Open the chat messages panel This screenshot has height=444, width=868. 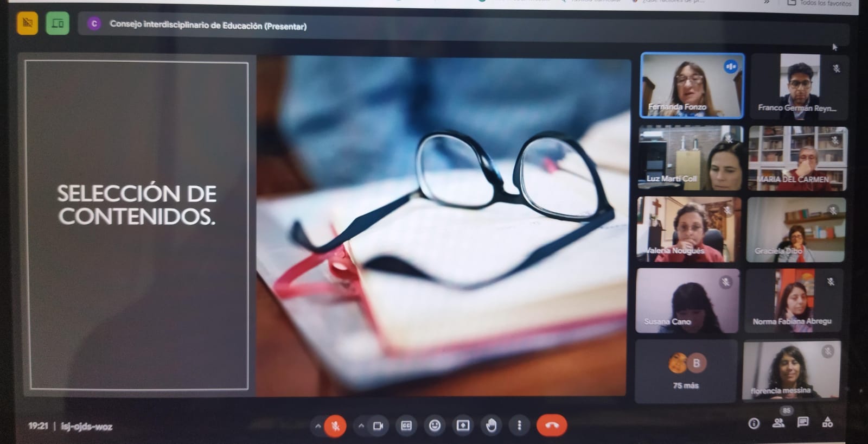[803, 422]
